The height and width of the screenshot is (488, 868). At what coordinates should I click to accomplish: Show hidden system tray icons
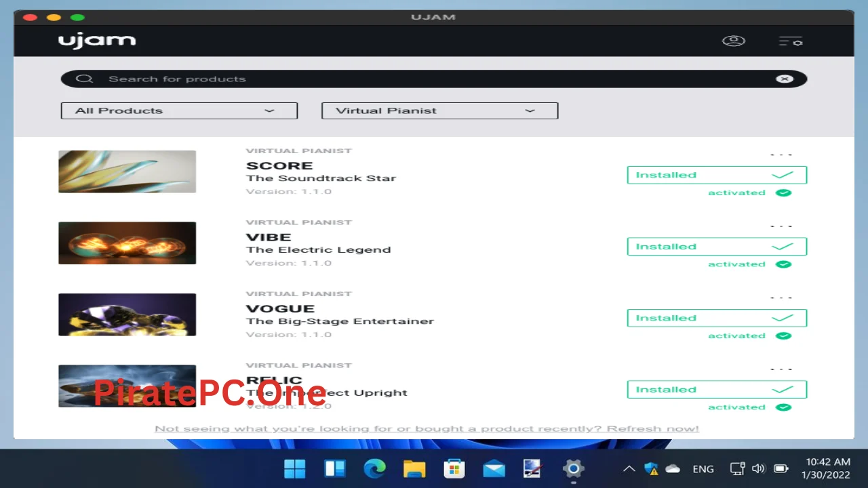point(629,468)
